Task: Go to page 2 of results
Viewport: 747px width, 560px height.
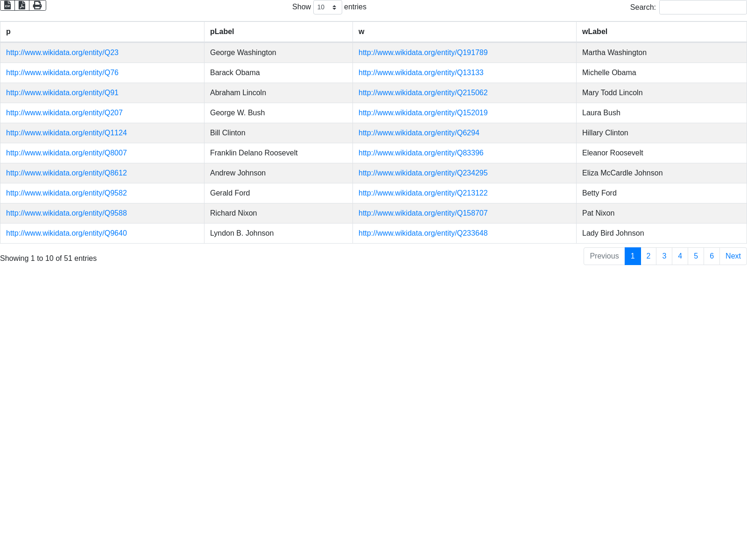Action: 648,256
